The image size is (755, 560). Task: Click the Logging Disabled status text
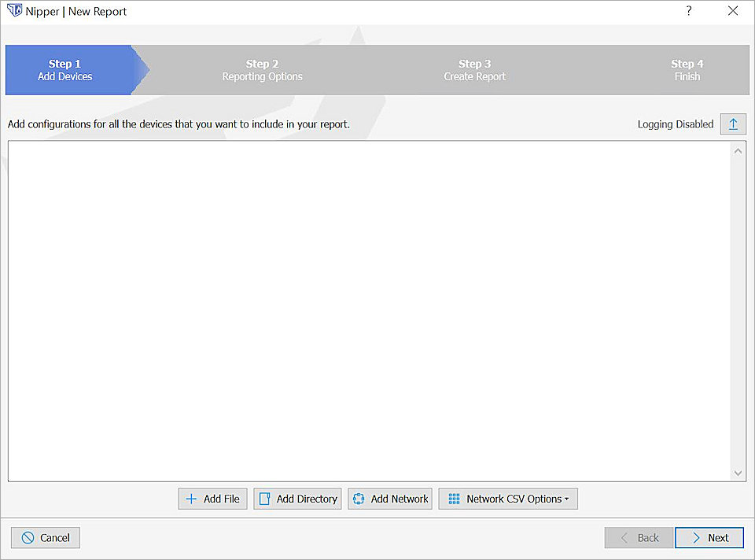676,124
